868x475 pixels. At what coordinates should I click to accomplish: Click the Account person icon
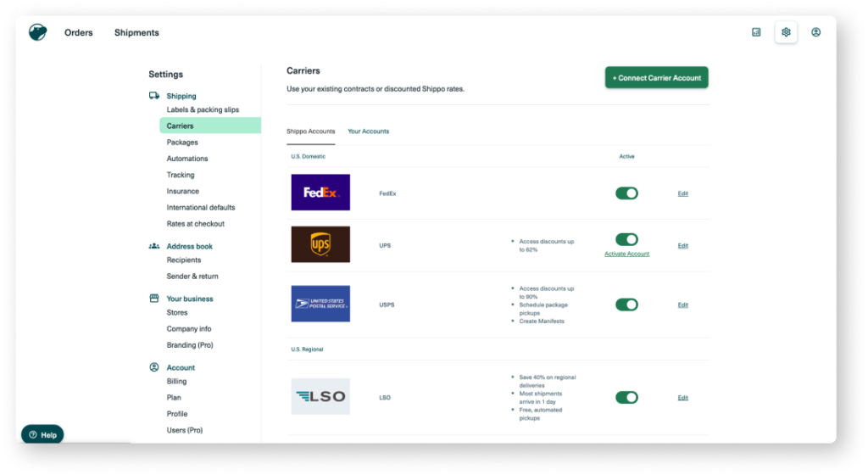click(x=154, y=367)
